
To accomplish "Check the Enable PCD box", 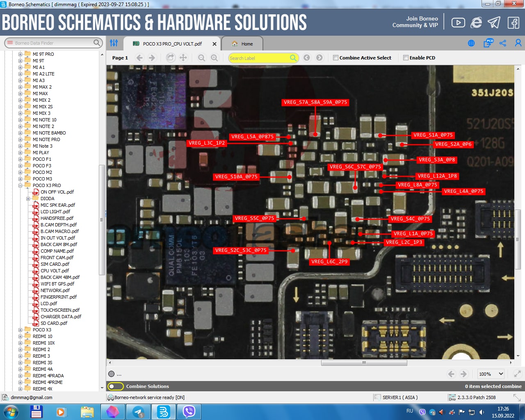I will click(406, 58).
